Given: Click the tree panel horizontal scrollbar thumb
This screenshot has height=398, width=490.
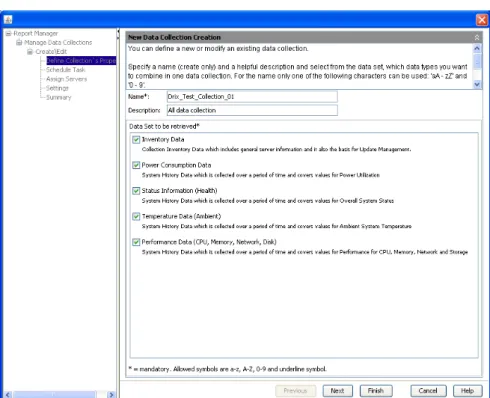Looking at the screenshot, I should coord(54,395).
